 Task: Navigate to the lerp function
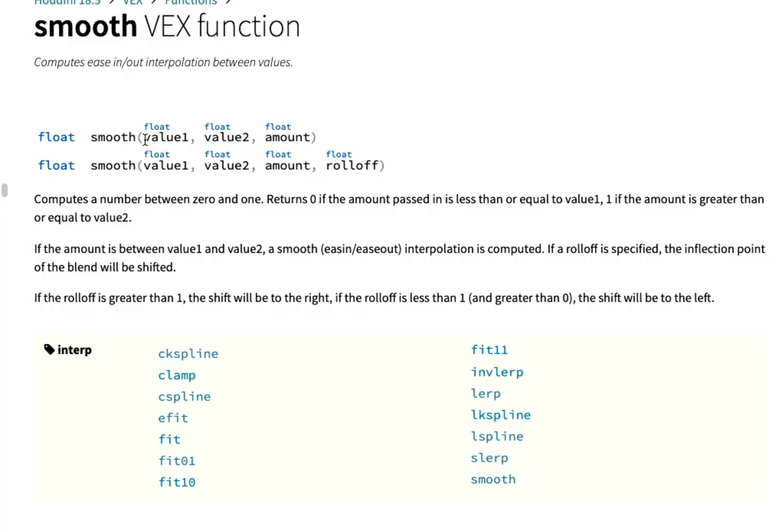coord(486,393)
